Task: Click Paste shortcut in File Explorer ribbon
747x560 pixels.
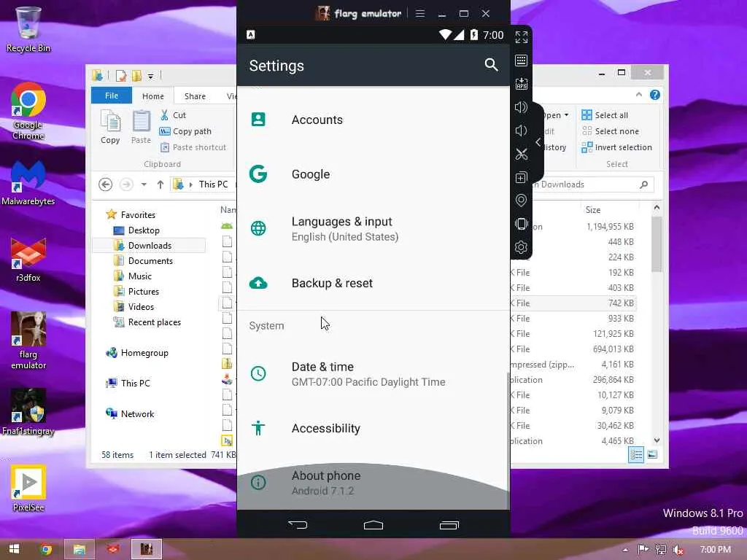Action: pyautogui.click(x=193, y=147)
